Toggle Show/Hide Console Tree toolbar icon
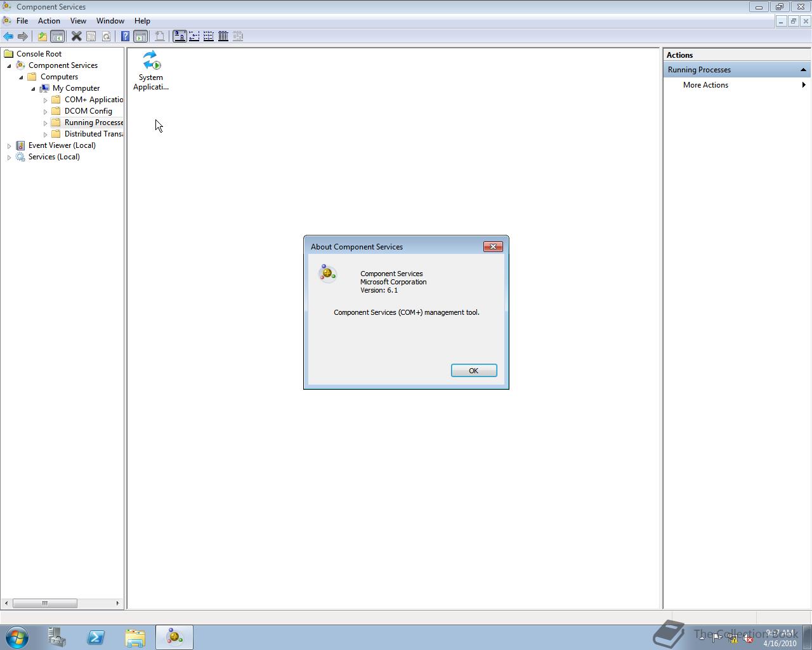This screenshot has height=650, width=812. coord(57,36)
